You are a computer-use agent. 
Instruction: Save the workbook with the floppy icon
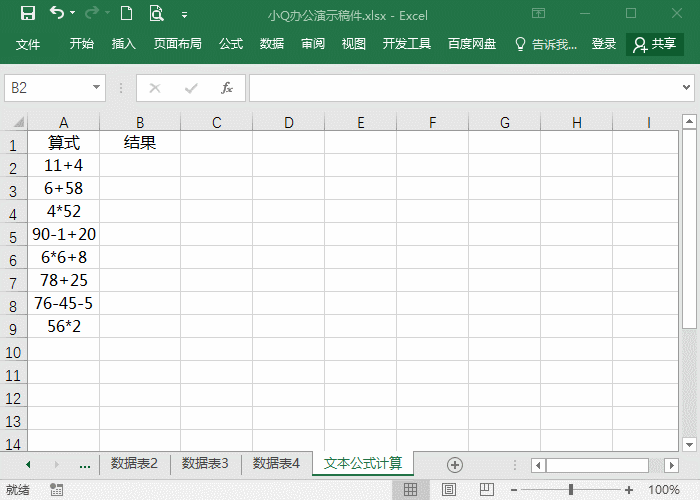pos(28,13)
